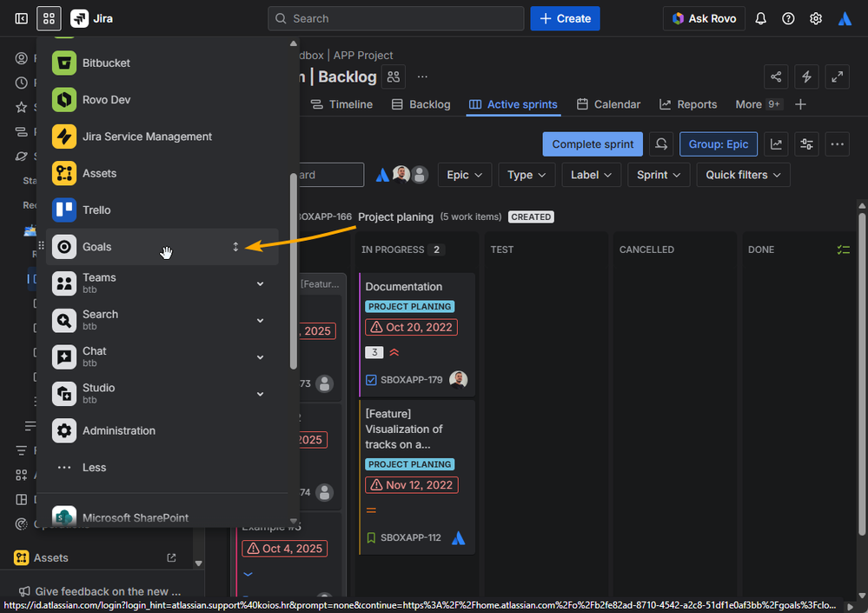
Task: Open Administration in app switcher
Action: (162, 430)
